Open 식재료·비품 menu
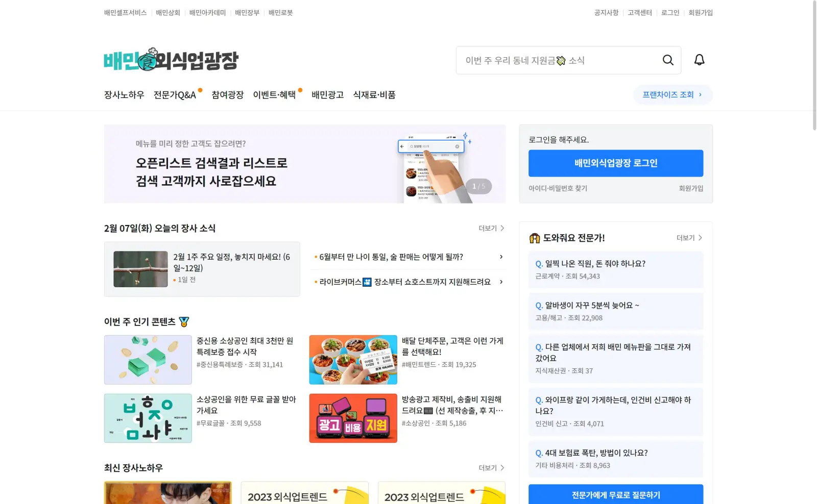 374,95
